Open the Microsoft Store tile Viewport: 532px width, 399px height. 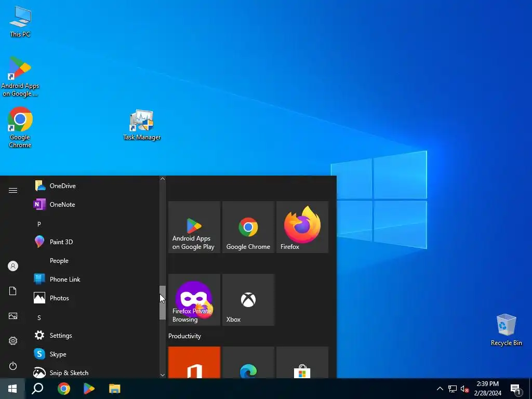click(302, 362)
